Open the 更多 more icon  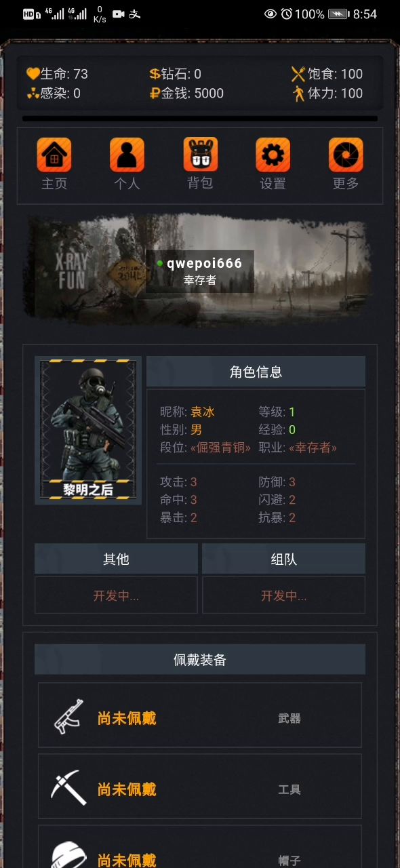(346, 155)
